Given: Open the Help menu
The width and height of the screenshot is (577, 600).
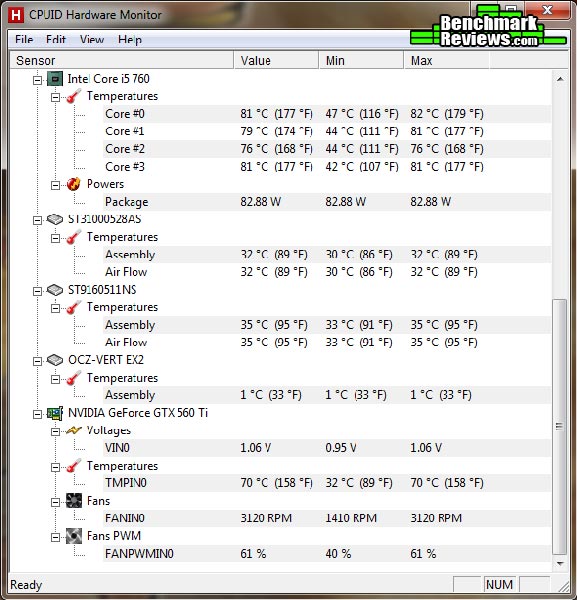Looking at the screenshot, I should (x=130, y=39).
